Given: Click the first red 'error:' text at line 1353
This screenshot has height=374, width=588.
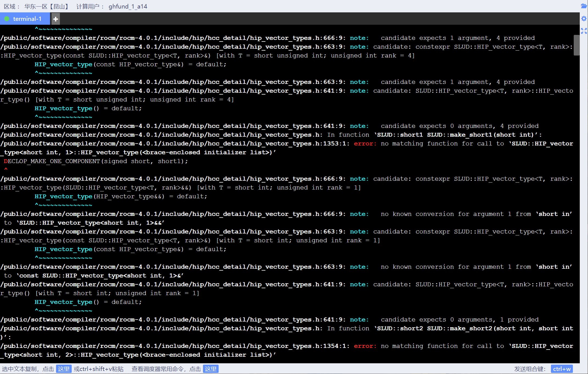Looking at the screenshot, I should coord(365,143).
